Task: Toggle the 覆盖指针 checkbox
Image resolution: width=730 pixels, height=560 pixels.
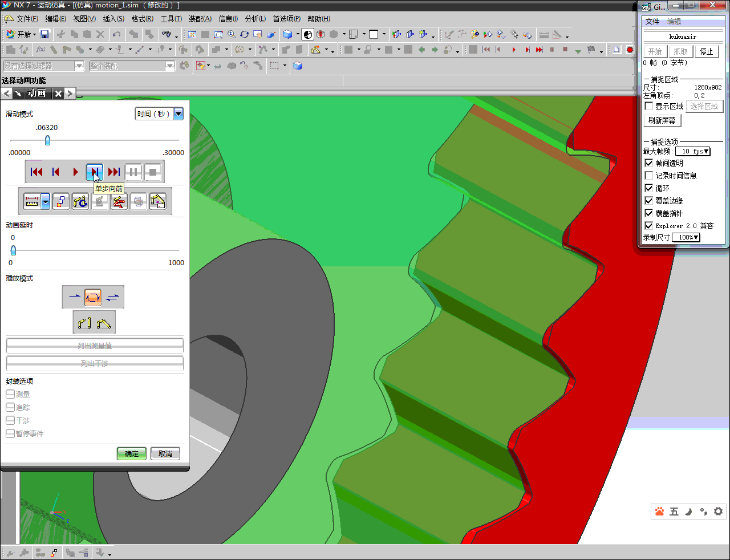Action: [648, 213]
